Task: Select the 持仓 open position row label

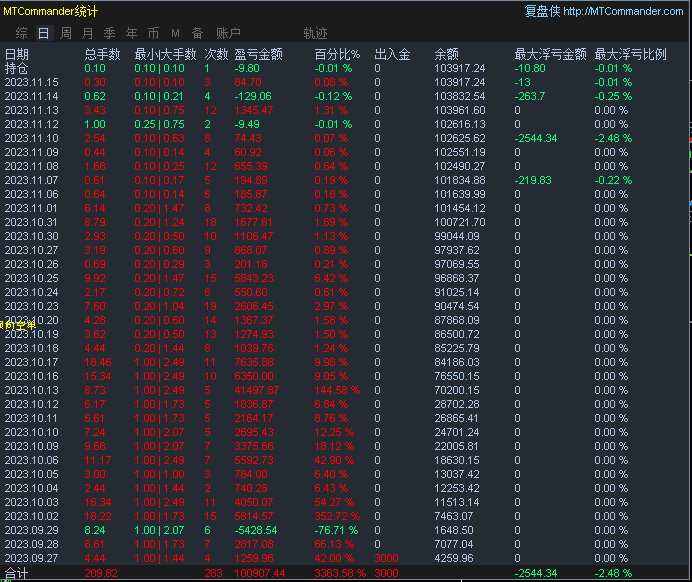Action: (16, 68)
